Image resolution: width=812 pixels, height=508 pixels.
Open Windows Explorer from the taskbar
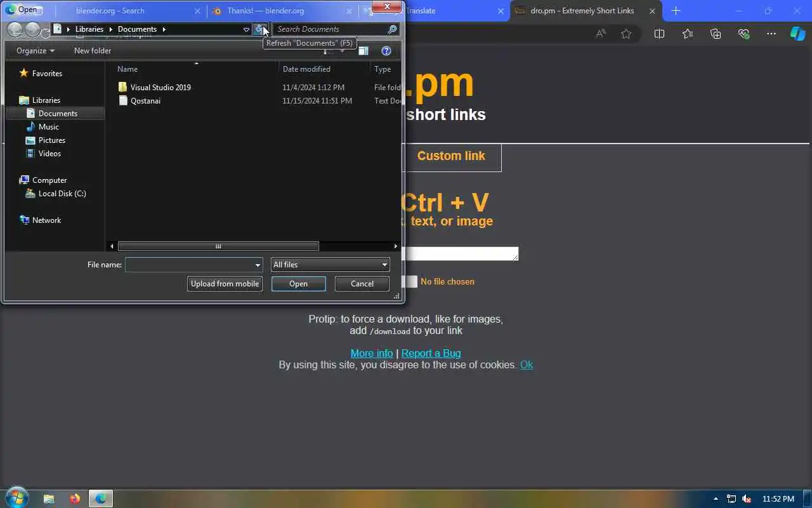coord(49,498)
